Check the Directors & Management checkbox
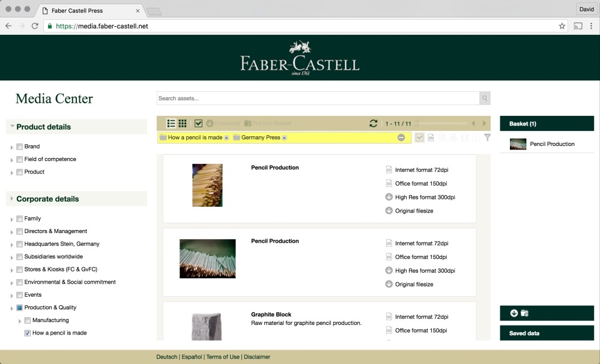 [x=19, y=231]
